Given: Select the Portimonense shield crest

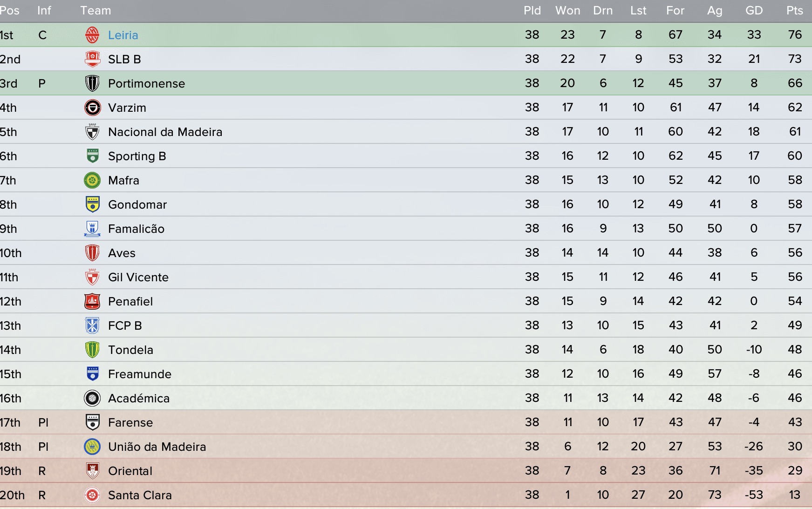Looking at the screenshot, I should pos(92,83).
